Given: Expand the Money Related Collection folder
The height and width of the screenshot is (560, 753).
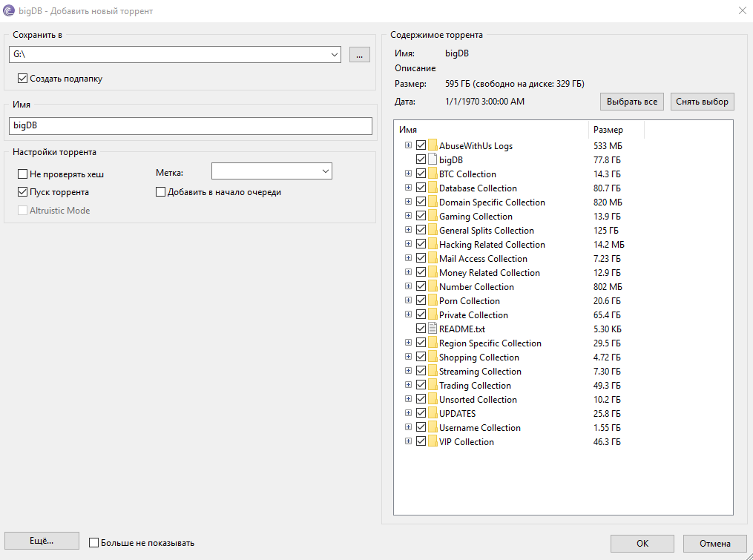Looking at the screenshot, I should [x=408, y=271].
